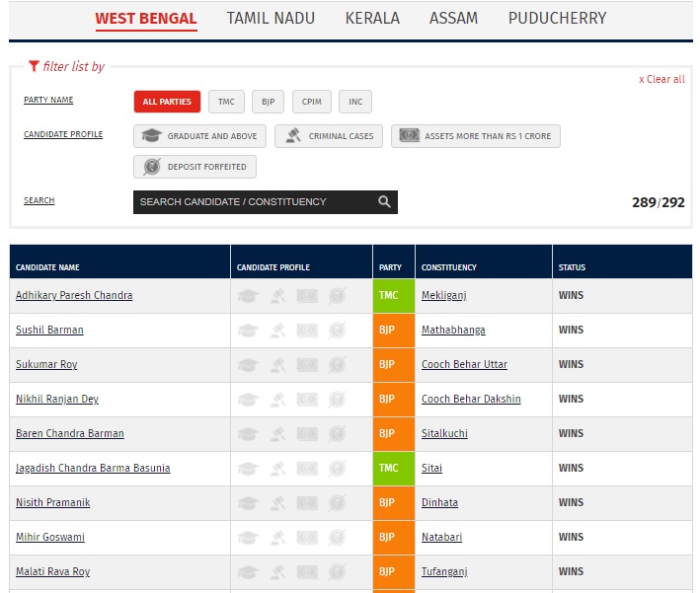
Task: Click graduate cap icon in Nisith Pramanik row
Action: pyautogui.click(x=248, y=503)
